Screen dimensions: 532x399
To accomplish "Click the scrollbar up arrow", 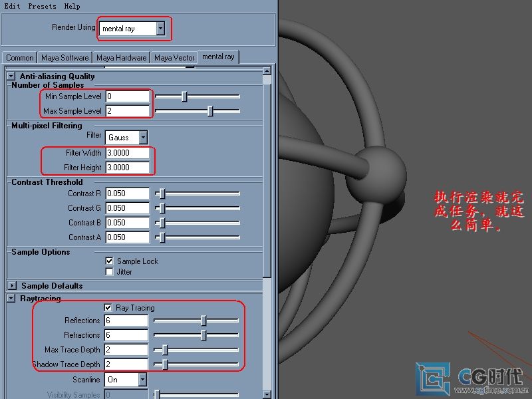I will [267, 71].
